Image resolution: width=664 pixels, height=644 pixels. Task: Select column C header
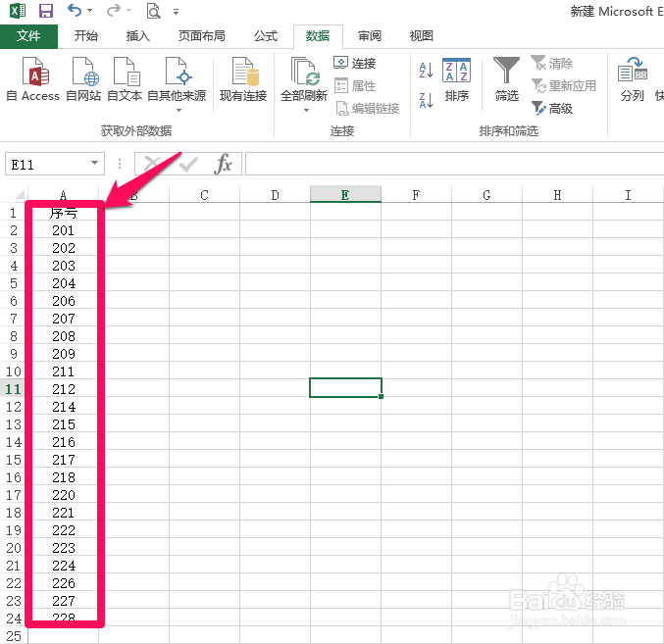205,195
